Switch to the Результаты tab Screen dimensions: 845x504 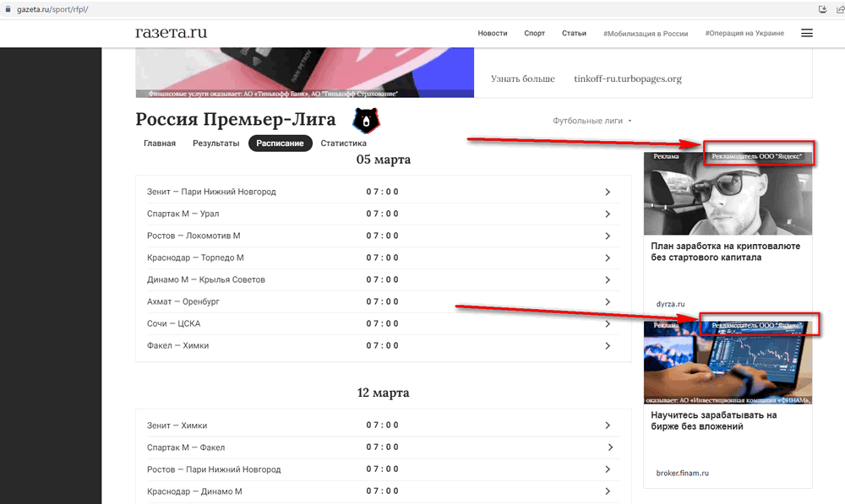click(x=215, y=144)
